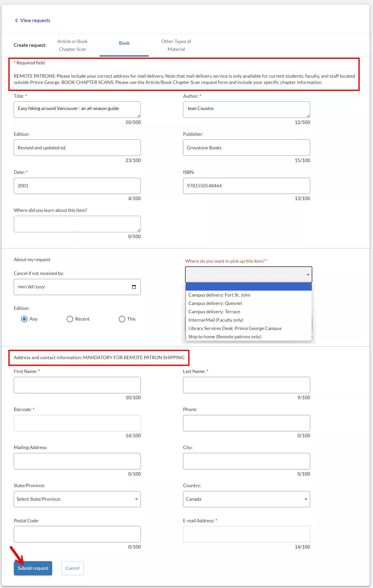Click the 'Where did you learn about this item' box
373x588 pixels.
[77, 224]
